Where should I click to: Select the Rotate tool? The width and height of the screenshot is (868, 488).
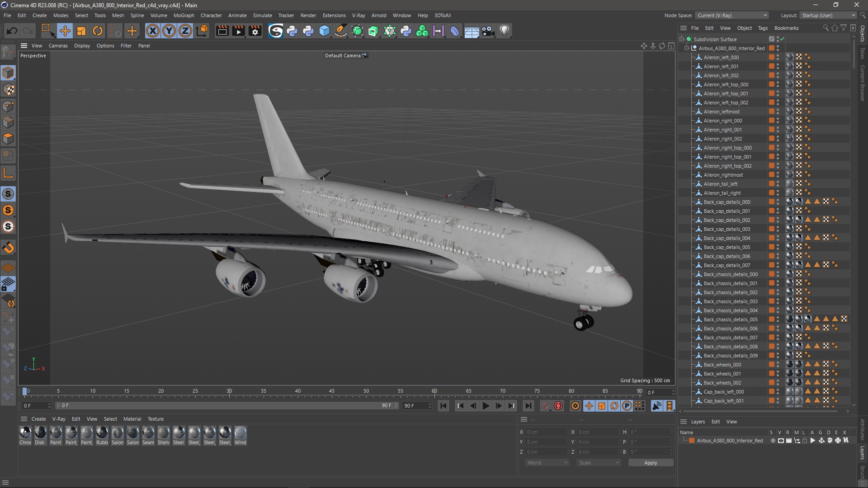[x=98, y=31]
